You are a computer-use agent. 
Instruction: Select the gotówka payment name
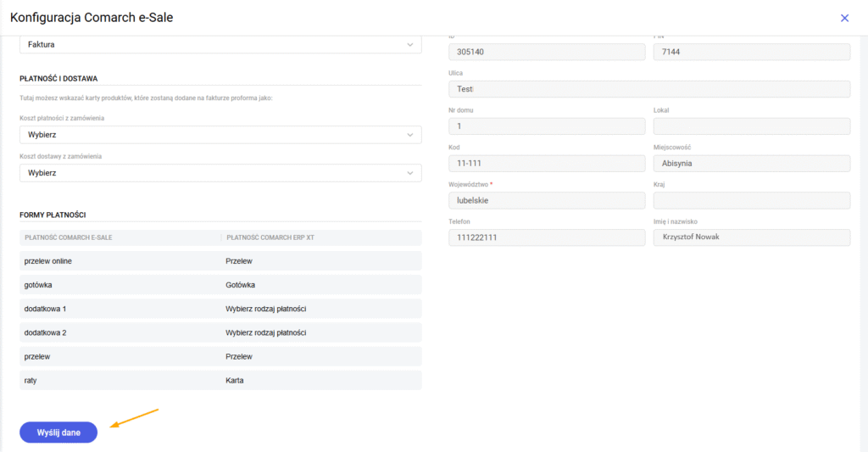[x=38, y=285]
